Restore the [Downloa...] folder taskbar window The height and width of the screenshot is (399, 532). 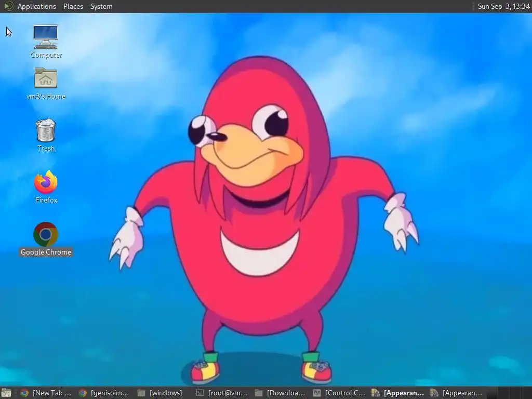point(281,393)
